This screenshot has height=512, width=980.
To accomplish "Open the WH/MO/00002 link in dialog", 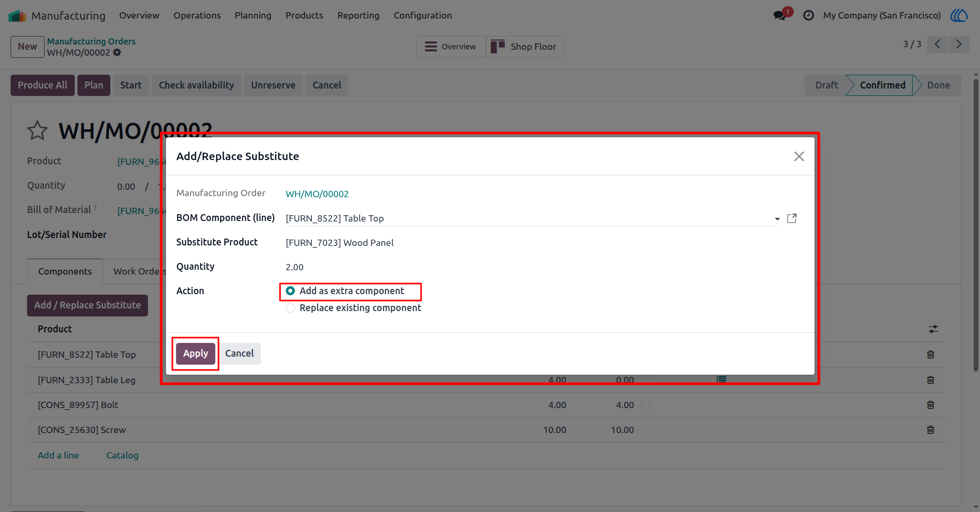I will point(317,194).
